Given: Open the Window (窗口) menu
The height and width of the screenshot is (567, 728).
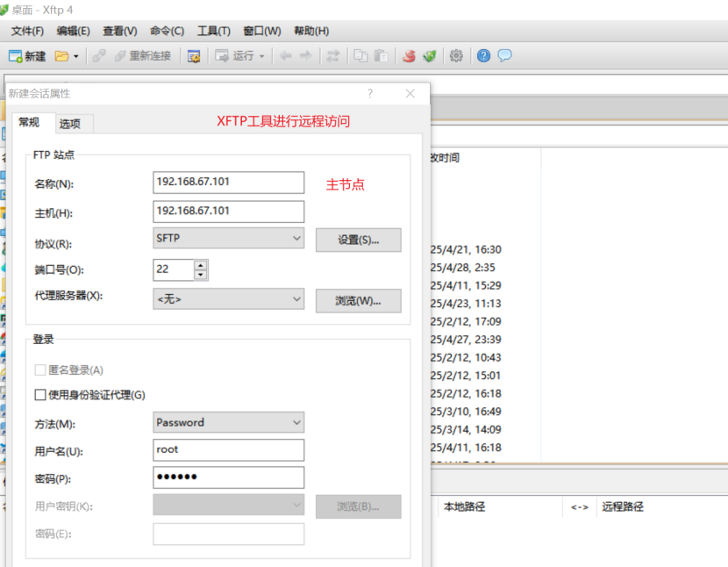Looking at the screenshot, I should (x=262, y=31).
